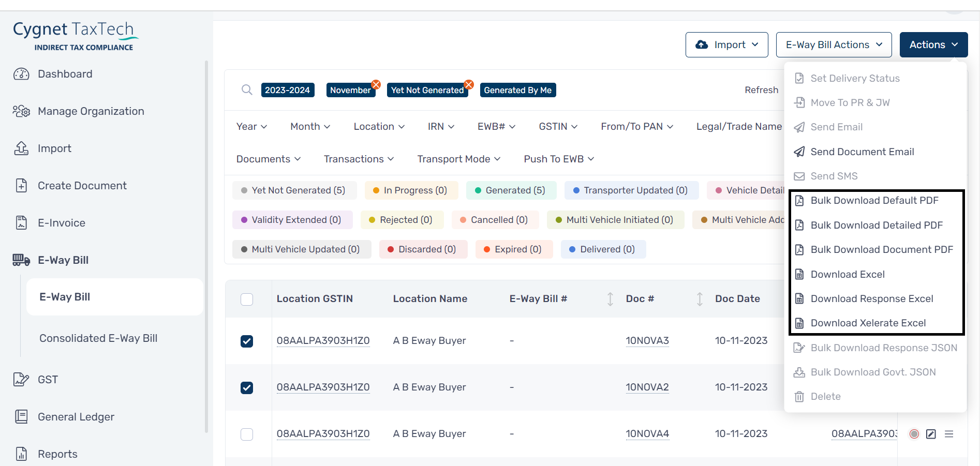Open Consolidated E-Way Bill submenu item
The height and width of the screenshot is (466, 980).
click(98, 338)
